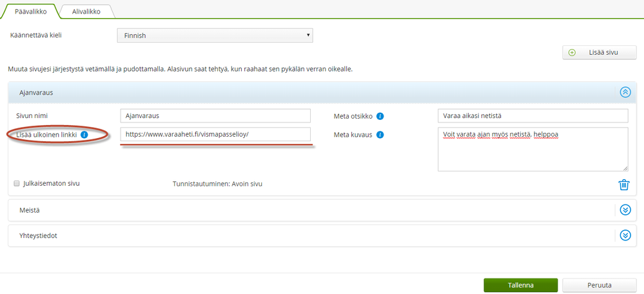Click the Tunnistautuminen: Avoin sivu text

[x=217, y=184]
